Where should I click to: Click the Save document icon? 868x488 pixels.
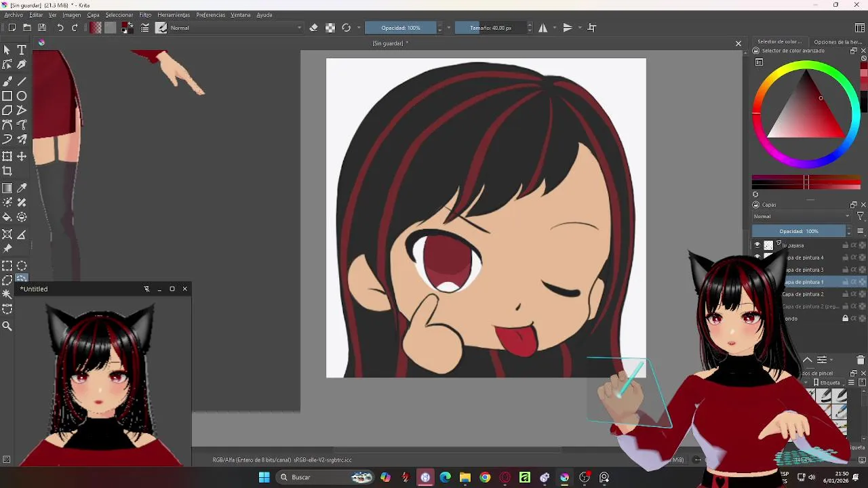(x=42, y=28)
